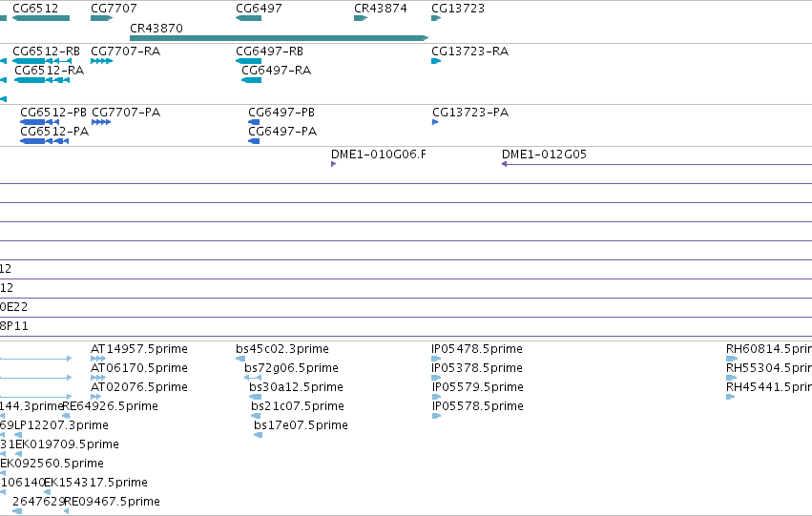This screenshot has width=812, height=516.
Task: Click the CG6497-PA protein label
Action: [282, 132]
